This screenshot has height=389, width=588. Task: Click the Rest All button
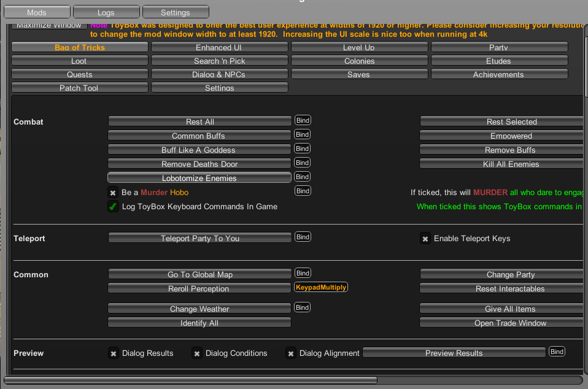pos(200,121)
